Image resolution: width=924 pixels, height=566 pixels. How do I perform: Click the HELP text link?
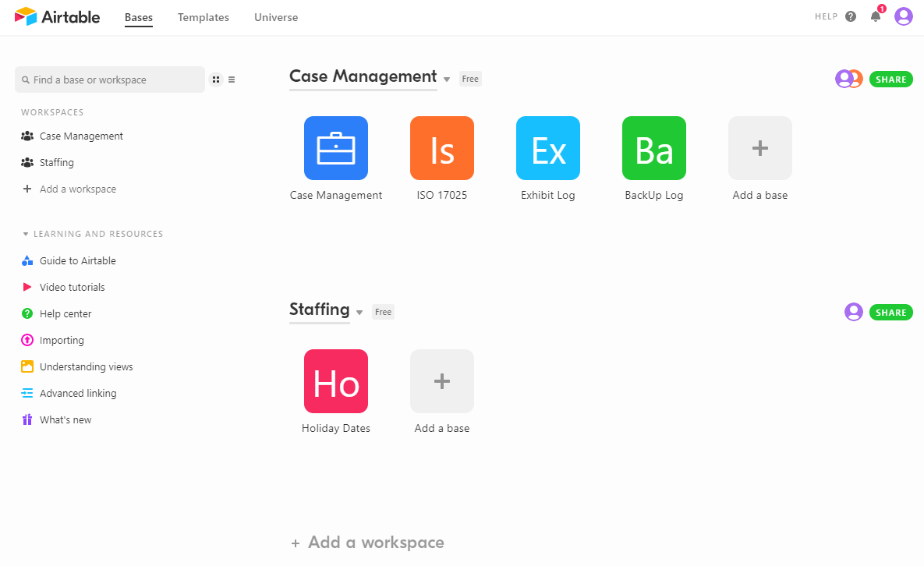pos(827,16)
